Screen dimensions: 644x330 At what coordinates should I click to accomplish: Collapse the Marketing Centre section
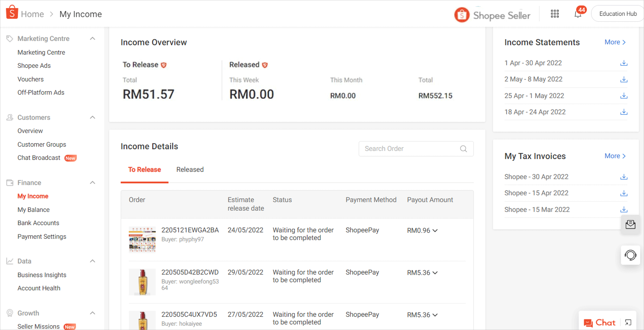pos(93,39)
